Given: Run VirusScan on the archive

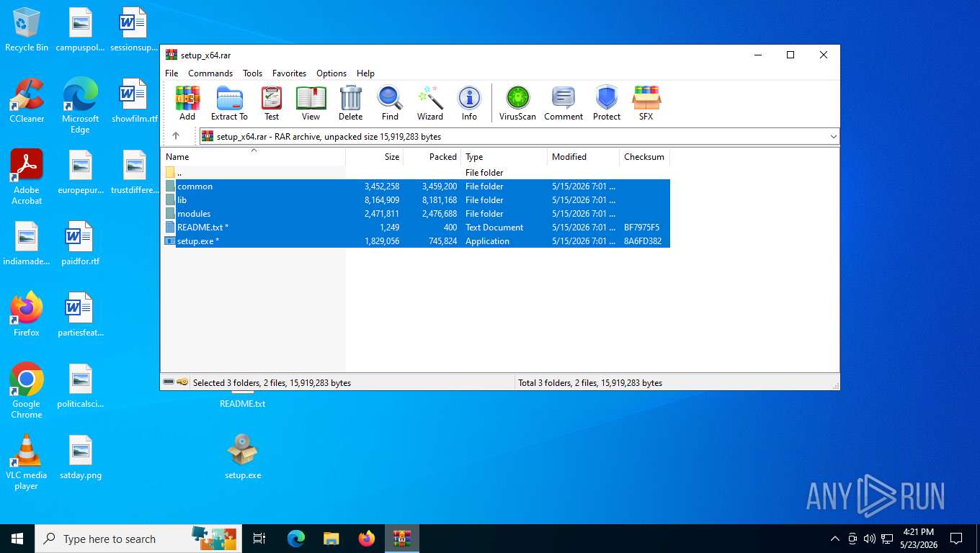Looking at the screenshot, I should tap(517, 103).
